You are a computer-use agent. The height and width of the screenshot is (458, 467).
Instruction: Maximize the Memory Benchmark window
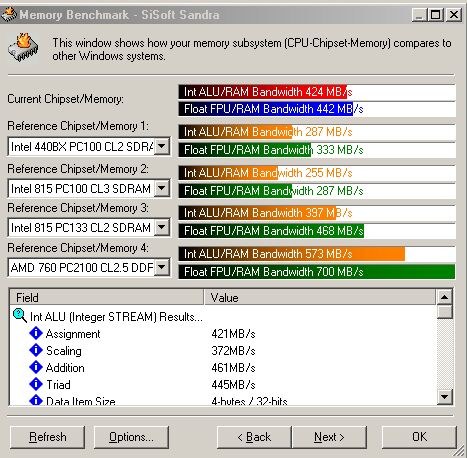pos(435,14)
